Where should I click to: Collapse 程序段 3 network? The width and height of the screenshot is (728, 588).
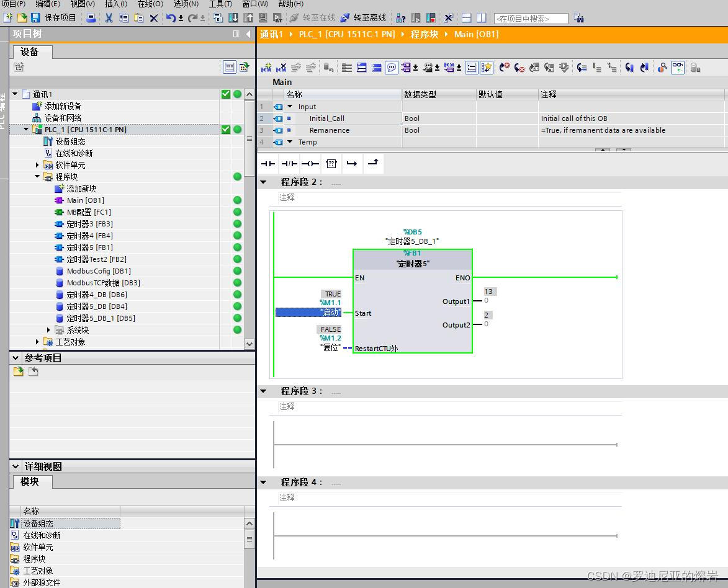[264, 391]
